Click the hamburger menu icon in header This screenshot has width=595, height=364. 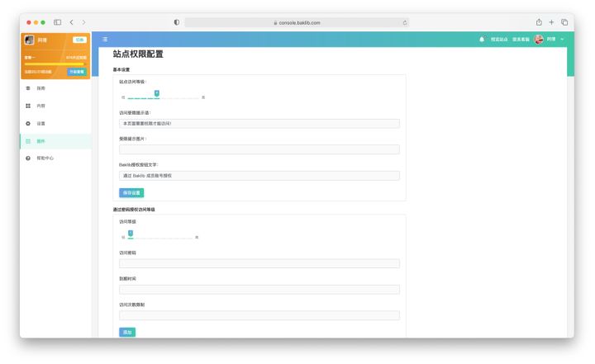105,39
